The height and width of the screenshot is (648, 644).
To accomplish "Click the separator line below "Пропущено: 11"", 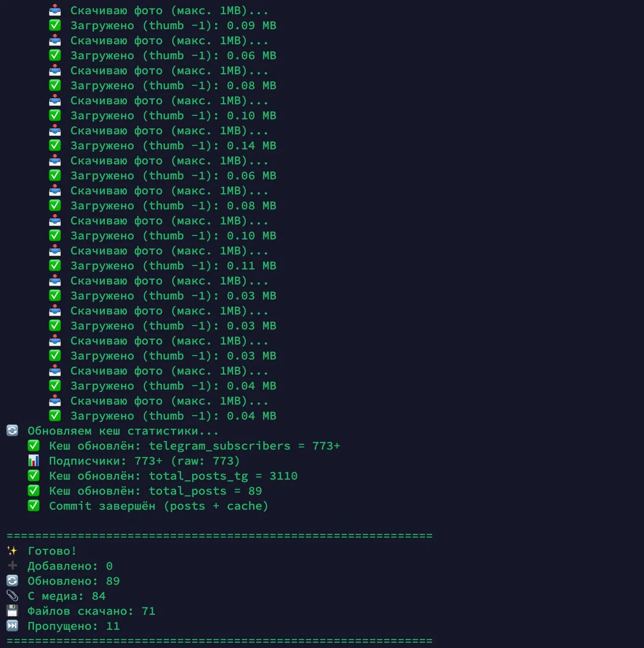I will (219, 640).
